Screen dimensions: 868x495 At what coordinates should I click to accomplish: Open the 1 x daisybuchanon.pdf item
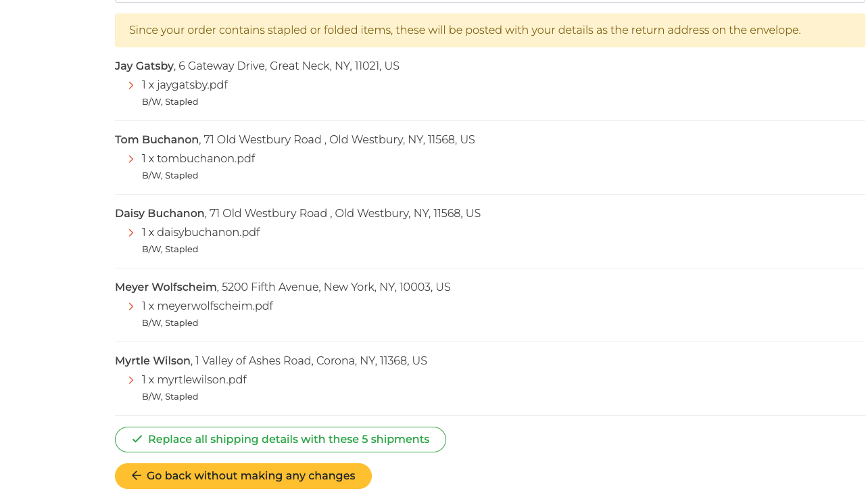[201, 233]
